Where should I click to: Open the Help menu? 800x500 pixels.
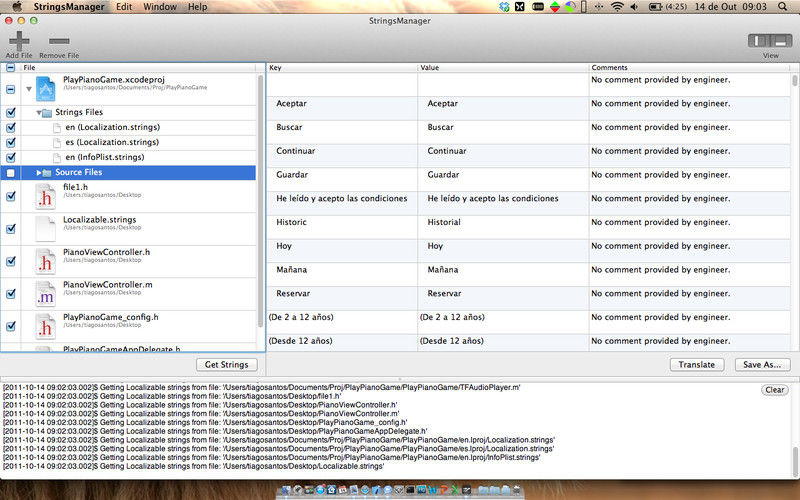click(x=197, y=7)
